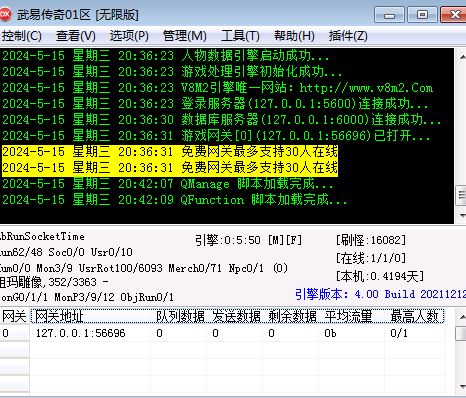Click the [刷怪:16082] status text
Viewport: 466px width, 398px height.
[371, 240]
